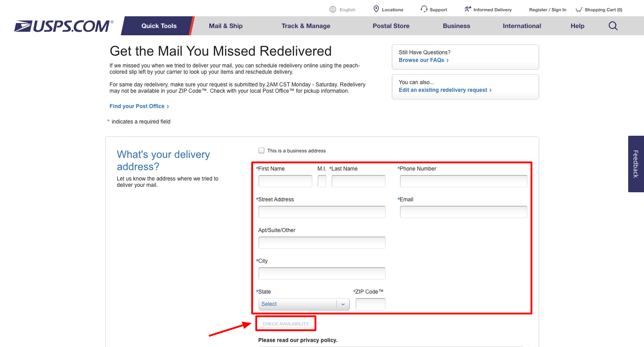Open the Track & Manage menu
The image size is (644, 347).
pos(306,26)
